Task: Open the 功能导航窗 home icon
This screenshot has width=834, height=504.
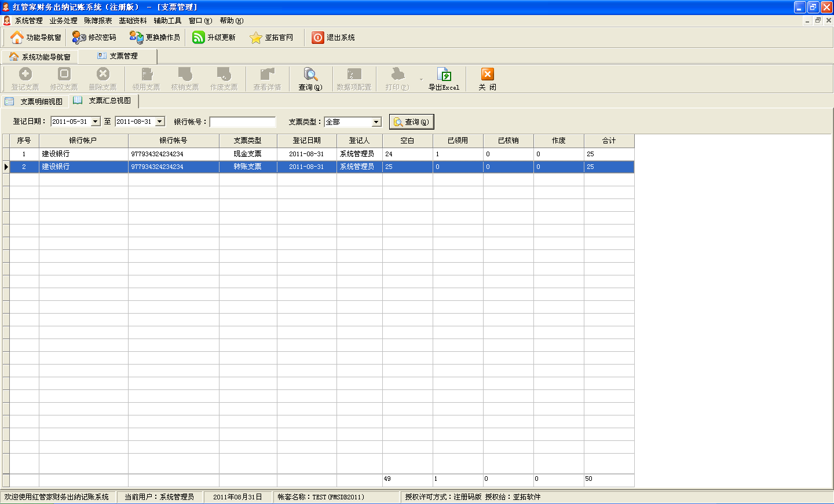Action: pyautogui.click(x=17, y=38)
